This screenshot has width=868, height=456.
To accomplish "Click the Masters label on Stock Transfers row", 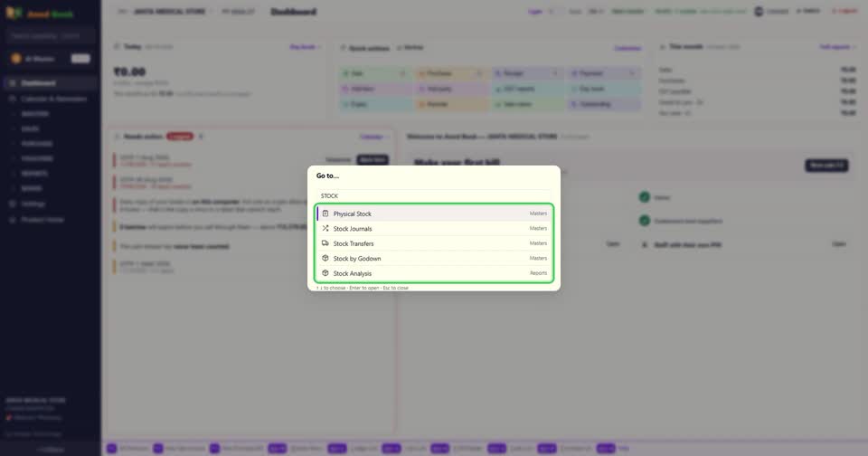I will [538, 243].
